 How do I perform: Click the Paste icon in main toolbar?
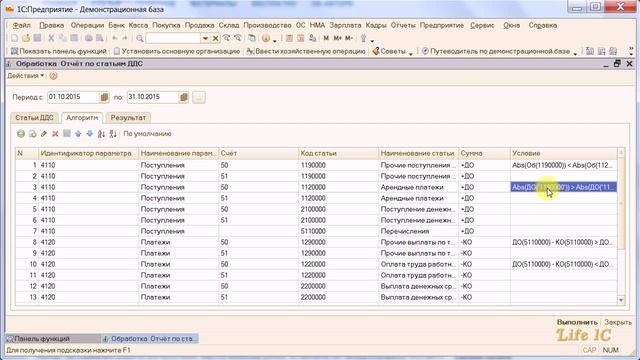(74, 38)
